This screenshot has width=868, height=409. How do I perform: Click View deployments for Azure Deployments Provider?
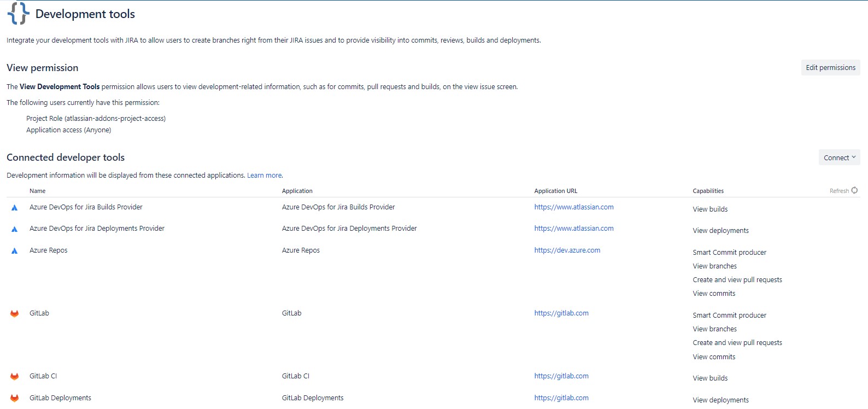(x=721, y=231)
